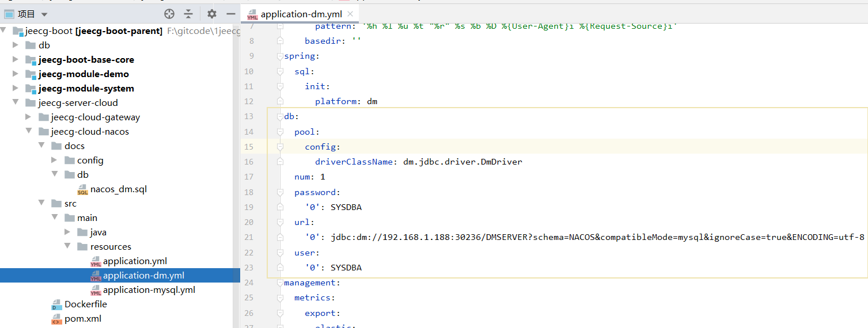Image resolution: width=868 pixels, height=328 pixels.
Task: Fold the db: block at line 13
Action: 280,116
